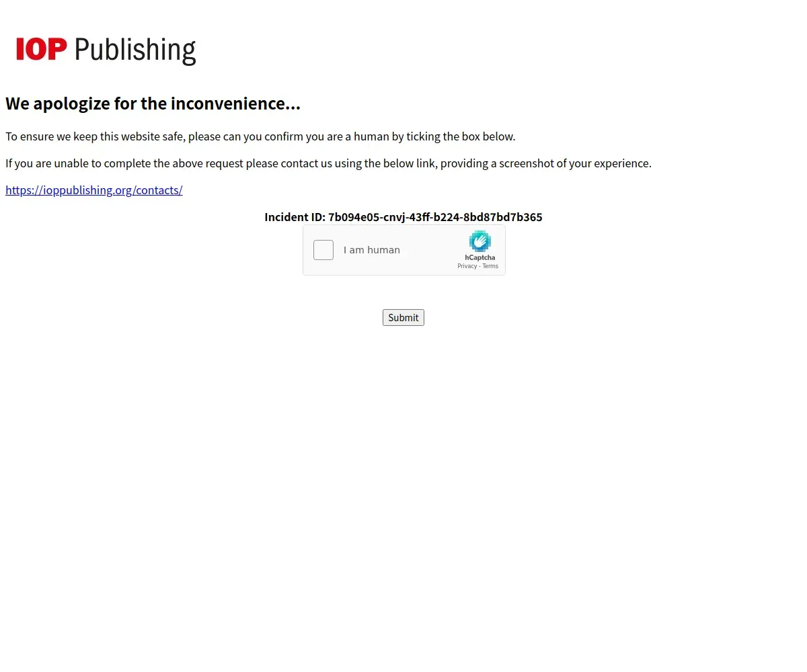The image size is (807, 672).
Task: Click the IOP Publishing logo
Action: (x=106, y=50)
